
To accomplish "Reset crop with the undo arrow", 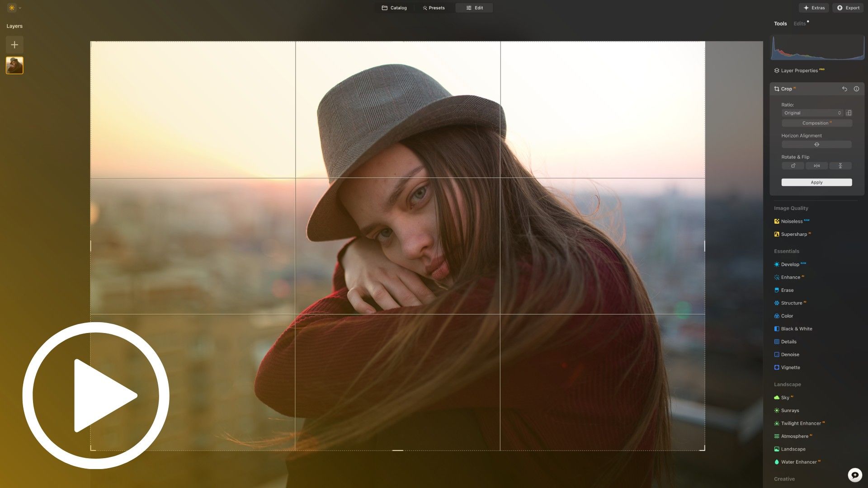I will (x=844, y=89).
